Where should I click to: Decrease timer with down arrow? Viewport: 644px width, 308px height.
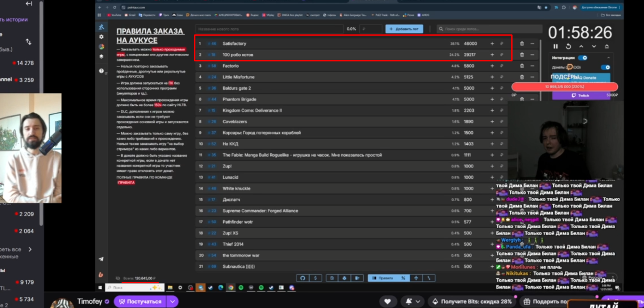pyautogui.click(x=594, y=46)
